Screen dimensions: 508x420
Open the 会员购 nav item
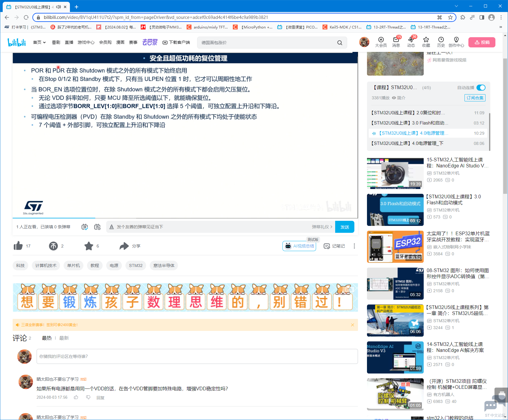tap(105, 42)
